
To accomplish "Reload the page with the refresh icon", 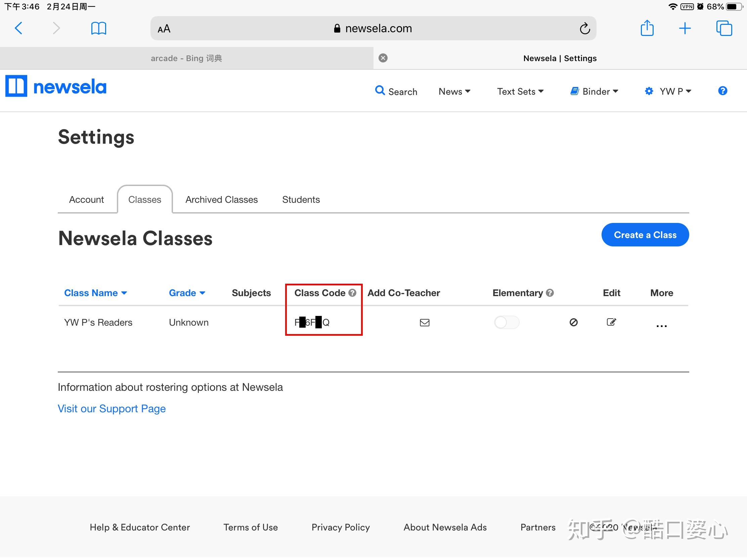I will pos(584,29).
